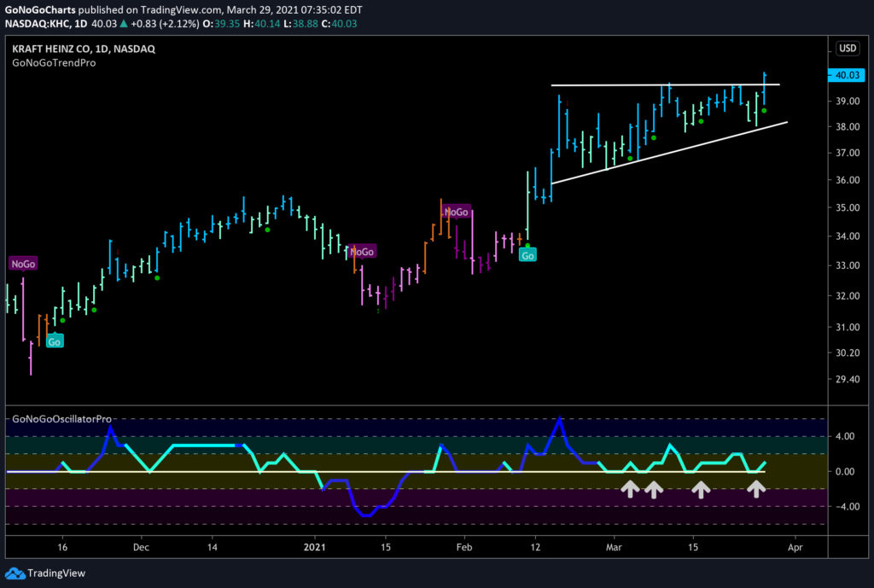Screen dimensions: 874x588
Task: Click the TradingView cloud logo icon
Action: pos(15,573)
